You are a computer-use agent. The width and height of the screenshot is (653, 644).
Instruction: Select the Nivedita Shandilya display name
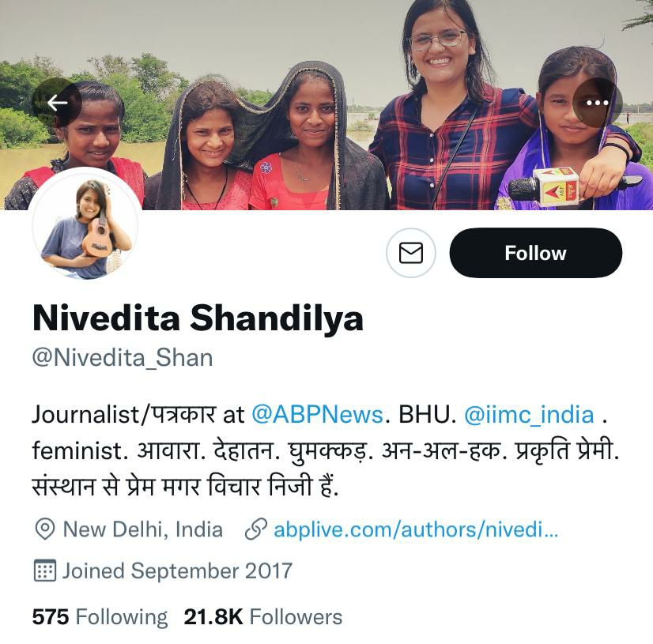(x=198, y=318)
